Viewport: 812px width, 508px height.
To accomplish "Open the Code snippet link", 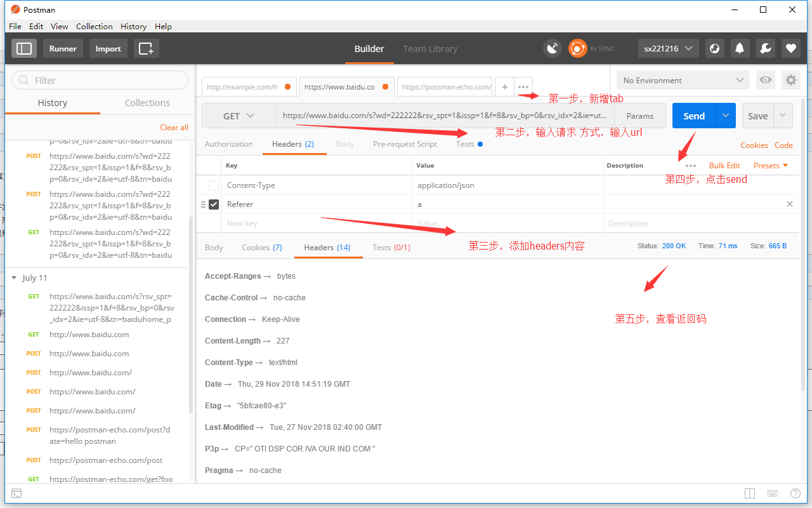I will [x=783, y=145].
